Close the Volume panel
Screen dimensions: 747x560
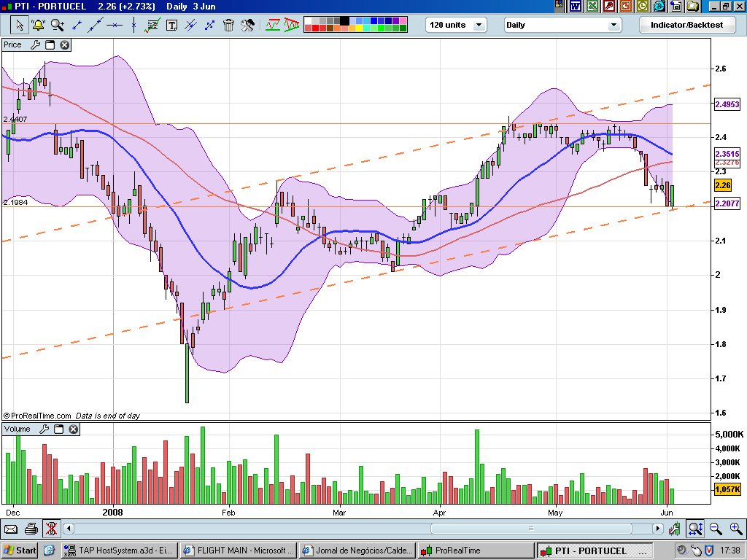click(x=73, y=429)
